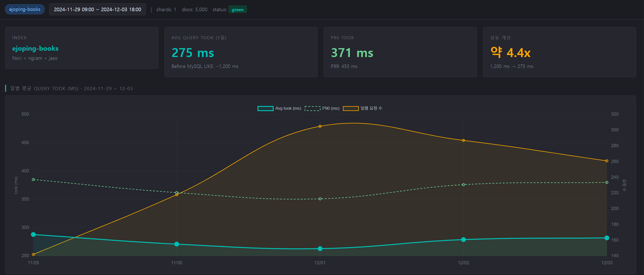Toggle the Avg took (ms) legend series
This screenshot has height=275, width=644.
(x=279, y=108)
